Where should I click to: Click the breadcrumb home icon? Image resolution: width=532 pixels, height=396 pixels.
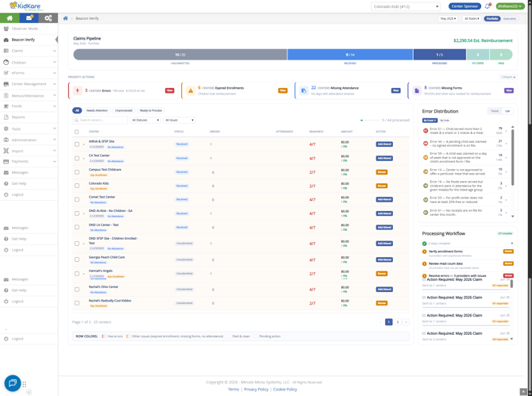tap(65, 18)
